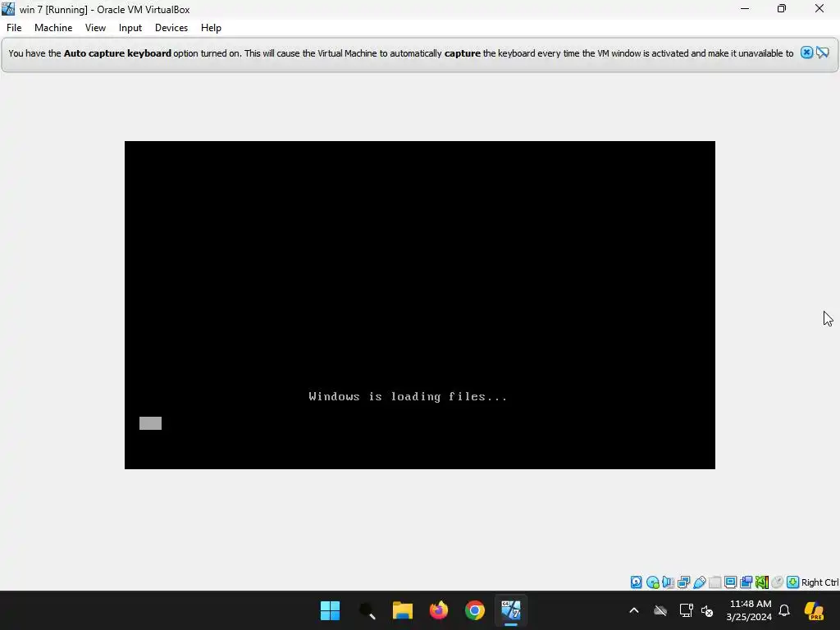This screenshot has width=840, height=630.
Task: Minimize the VirtualBox window
Action: [745, 8]
